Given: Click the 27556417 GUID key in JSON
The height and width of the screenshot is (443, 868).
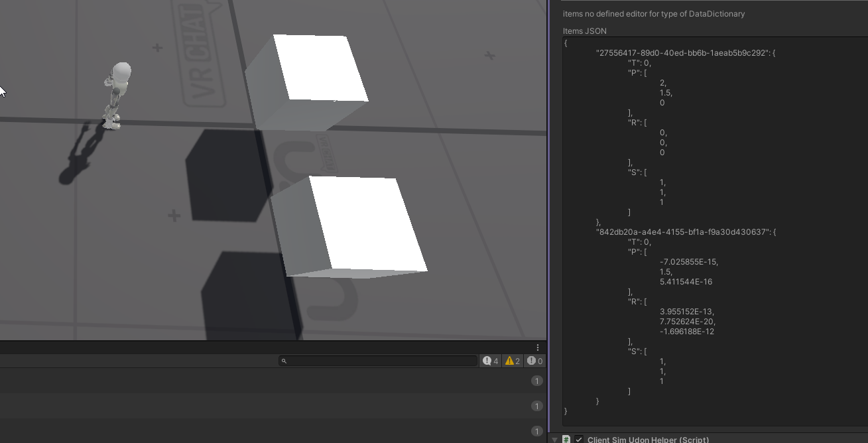Looking at the screenshot, I should pos(682,53).
